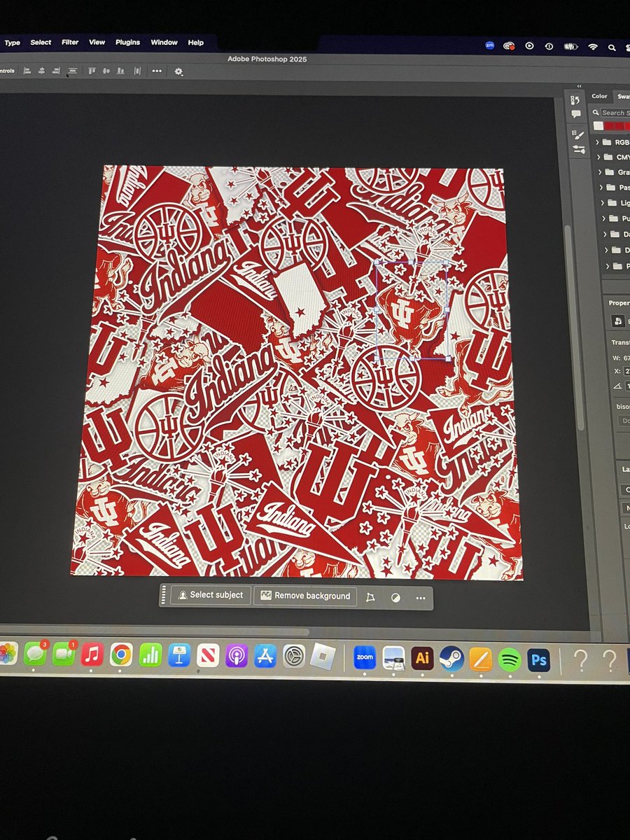The height and width of the screenshot is (840, 630).
Task: Switch to the Color panel tab
Action: click(599, 97)
